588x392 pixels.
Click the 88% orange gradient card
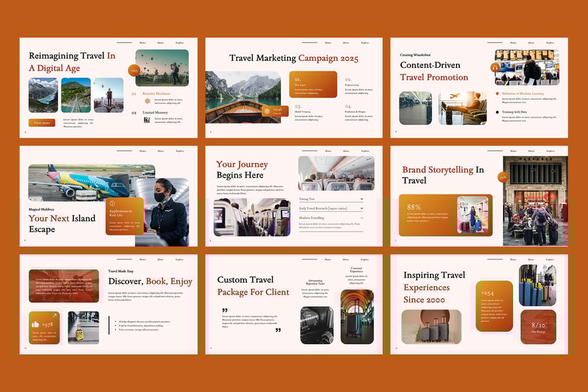[x=427, y=215]
